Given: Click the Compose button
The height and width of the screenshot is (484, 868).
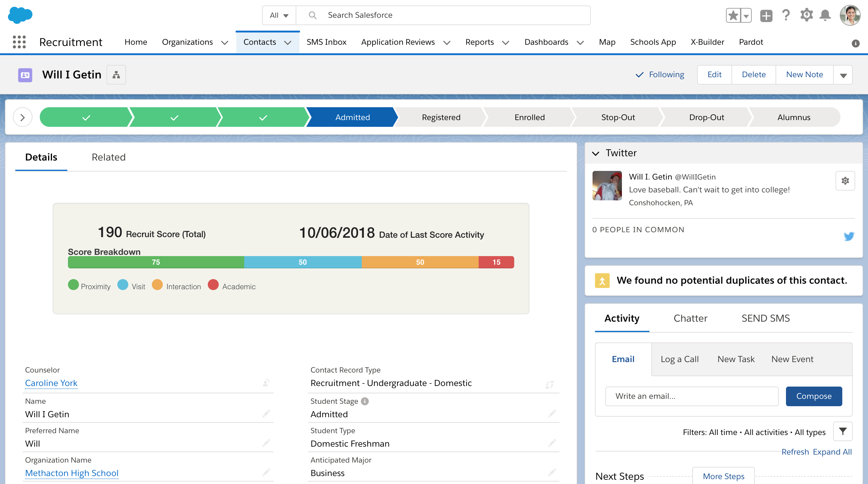Looking at the screenshot, I should (814, 396).
